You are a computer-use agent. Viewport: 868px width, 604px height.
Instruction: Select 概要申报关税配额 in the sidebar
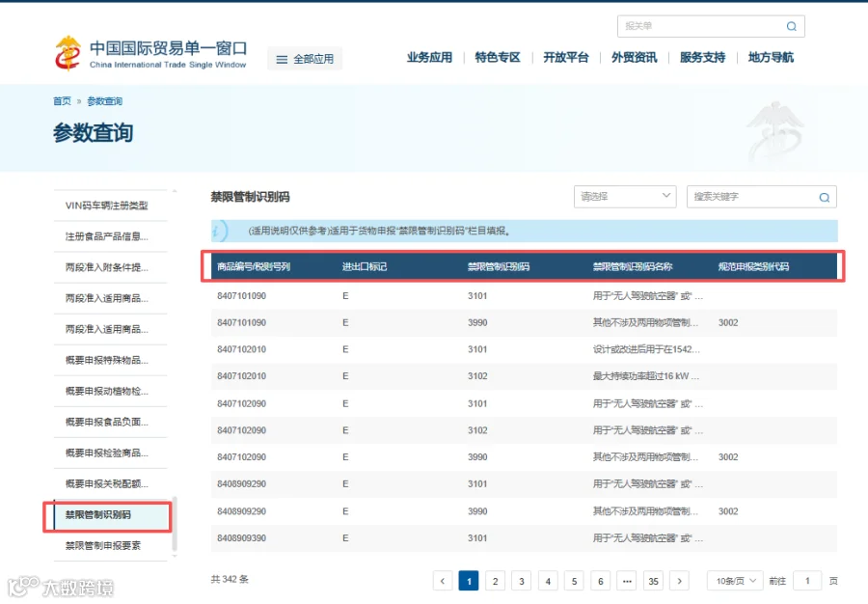(x=110, y=483)
